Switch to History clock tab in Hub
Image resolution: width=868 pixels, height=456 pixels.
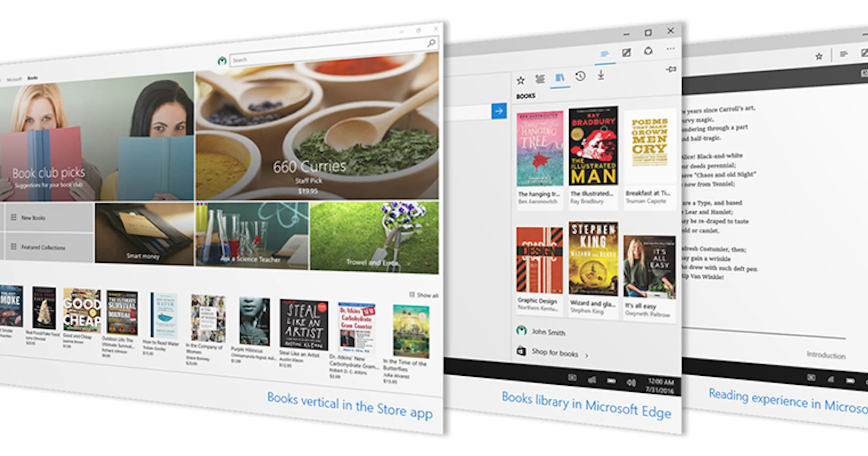[580, 76]
